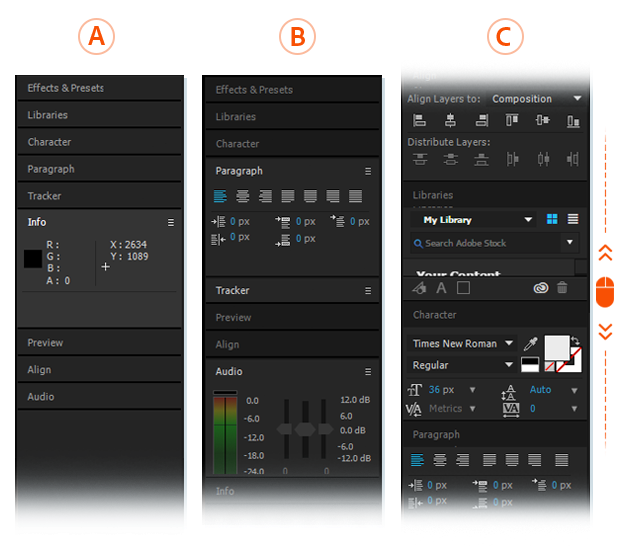This screenshot has width=629, height=550.
Task: Switch Libraries to grid view
Action: point(552,219)
